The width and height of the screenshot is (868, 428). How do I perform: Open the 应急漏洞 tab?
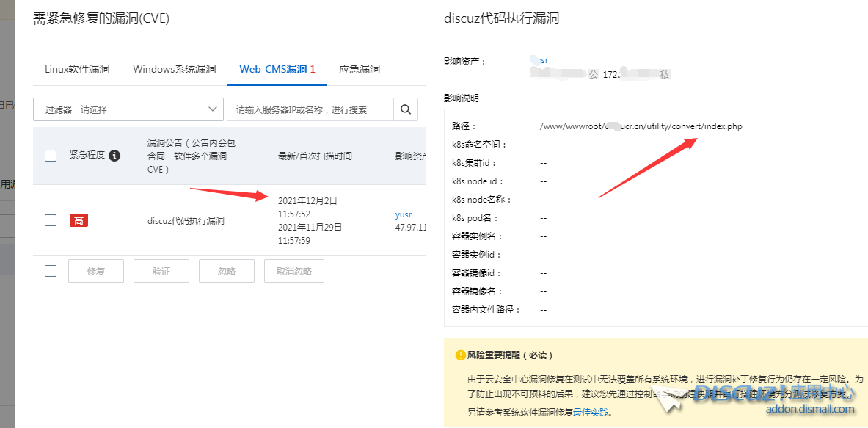point(359,70)
